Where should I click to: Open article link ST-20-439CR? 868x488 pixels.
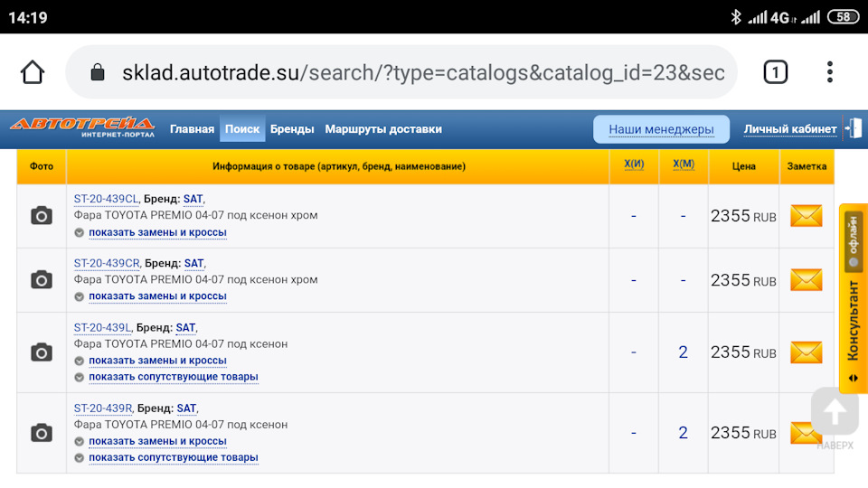pos(107,263)
